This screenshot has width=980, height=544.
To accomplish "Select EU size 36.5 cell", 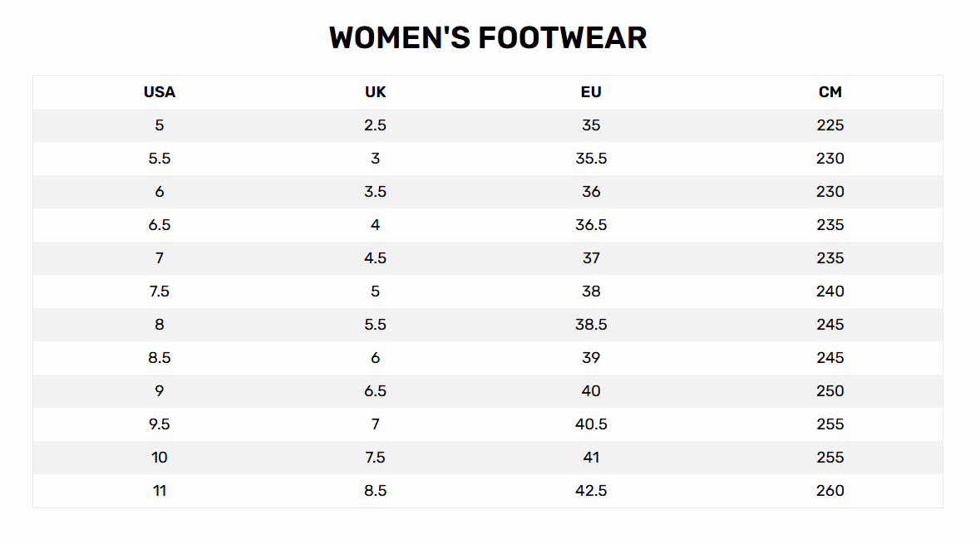I will [591, 225].
